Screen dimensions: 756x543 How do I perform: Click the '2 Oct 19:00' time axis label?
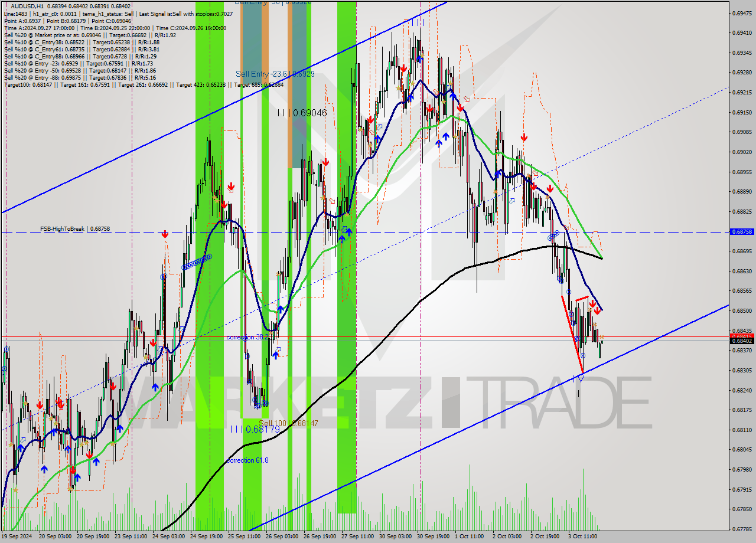tap(546, 537)
